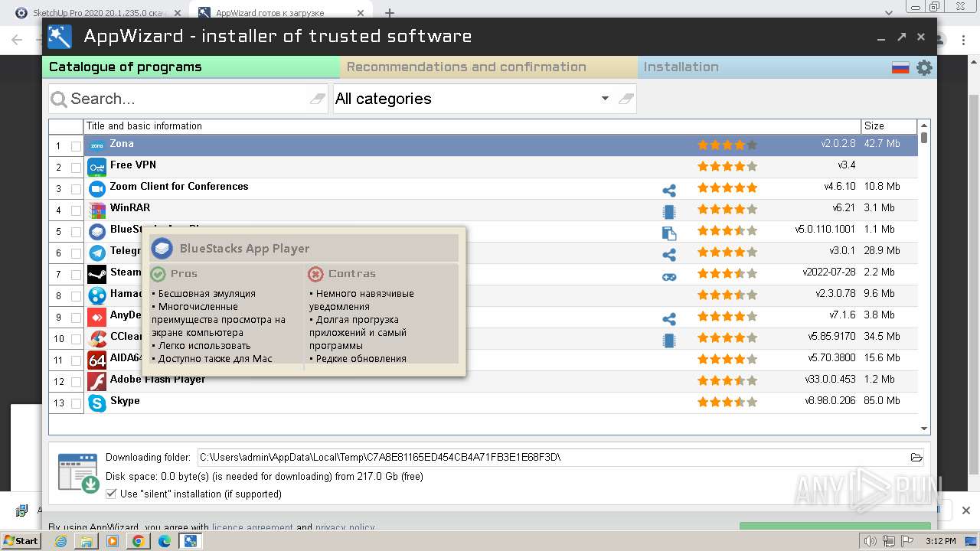Click the Skype logo icon

tap(96, 403)
